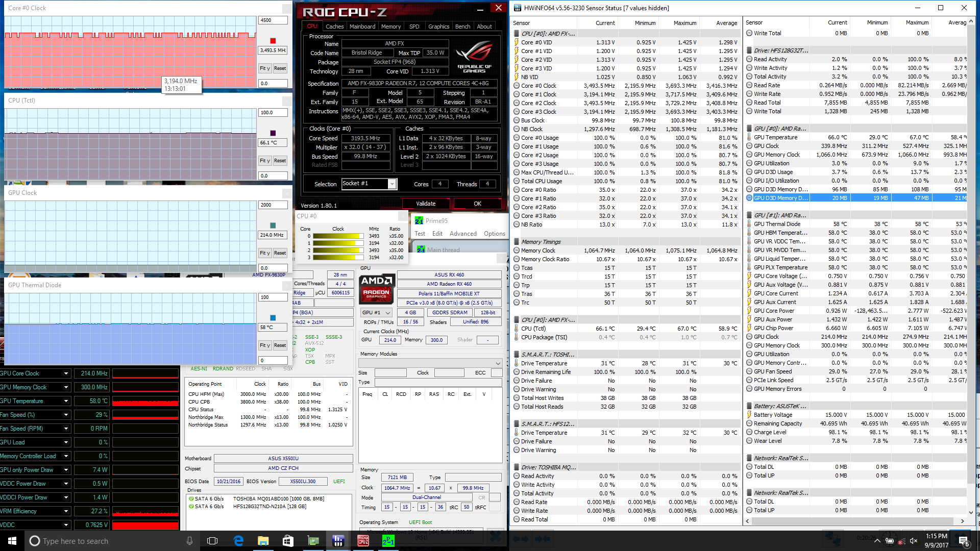The image size is (980, 551).
Task: Open the Fan Speed (%) sensor dropdown
Action: point(66,415)
